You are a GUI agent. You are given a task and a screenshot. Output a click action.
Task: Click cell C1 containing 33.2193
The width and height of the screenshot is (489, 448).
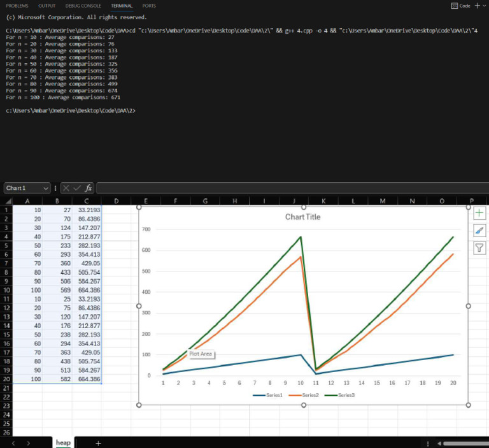(x=87, y=210)
